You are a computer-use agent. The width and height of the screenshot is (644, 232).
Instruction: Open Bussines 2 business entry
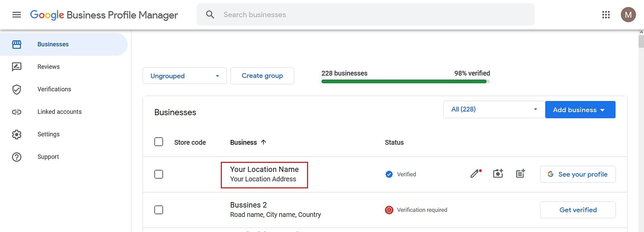point(249,205)
